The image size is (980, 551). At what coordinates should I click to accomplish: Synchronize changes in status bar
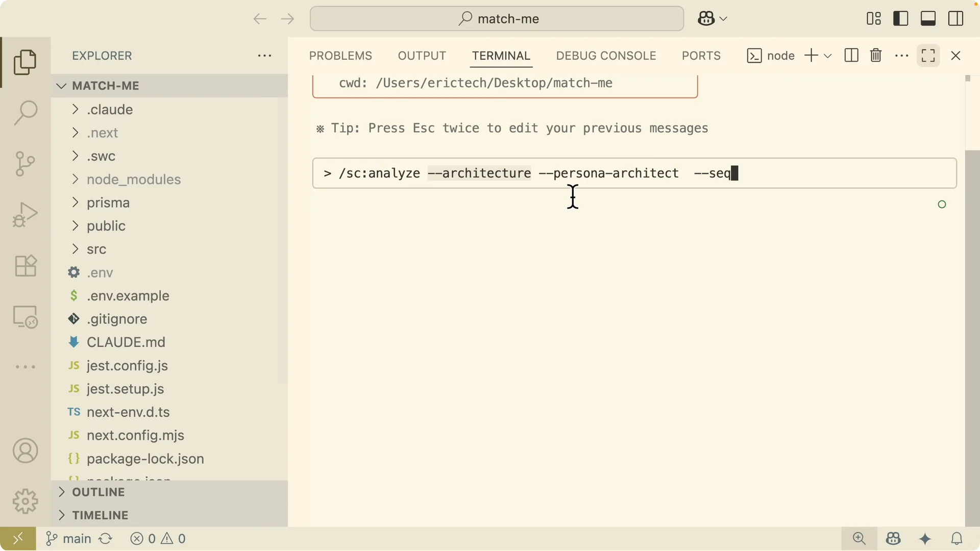coord(106,539)
